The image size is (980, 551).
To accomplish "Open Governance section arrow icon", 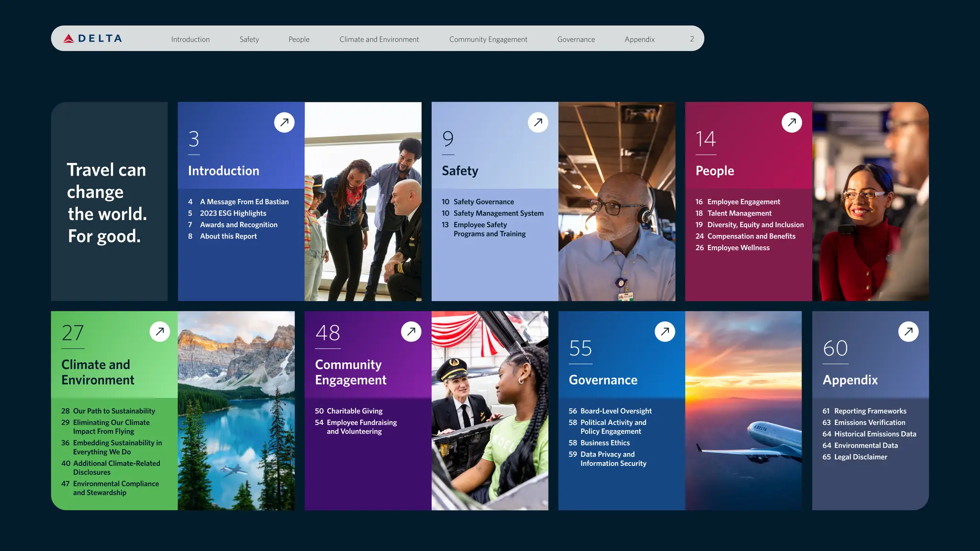I will coord(665,331).
